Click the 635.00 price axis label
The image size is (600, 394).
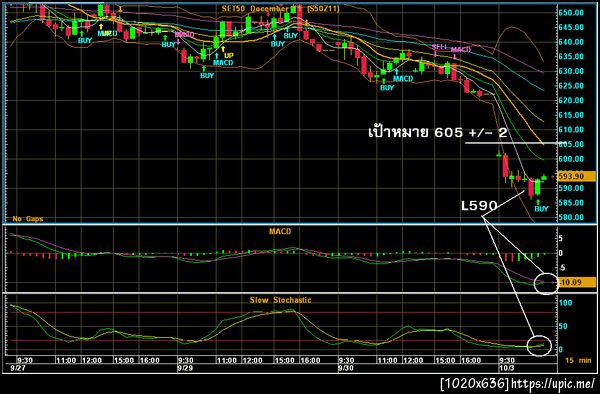(x=571, y=57)
